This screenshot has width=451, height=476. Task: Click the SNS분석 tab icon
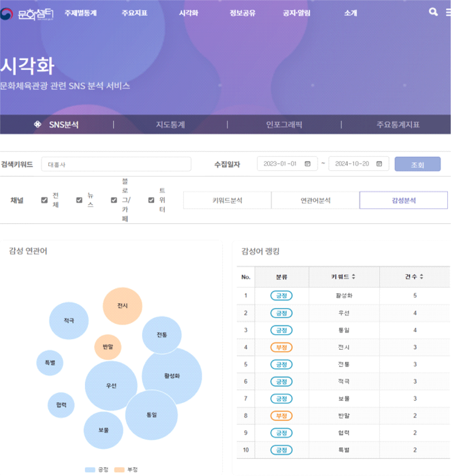pyautogui.click(x=37, y=124)
